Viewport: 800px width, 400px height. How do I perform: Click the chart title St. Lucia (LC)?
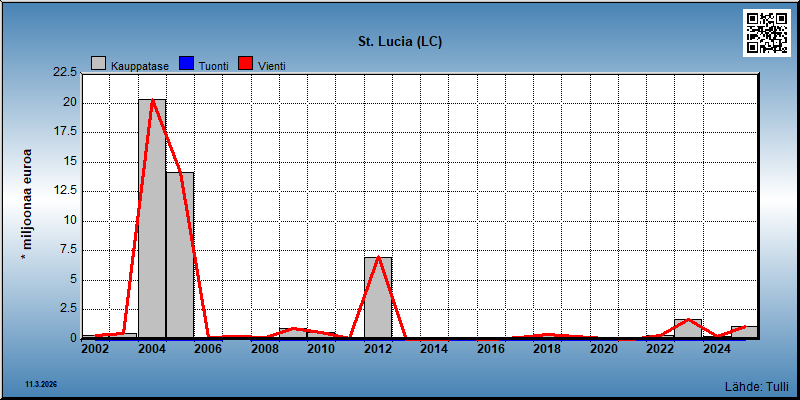click(400, 42)
